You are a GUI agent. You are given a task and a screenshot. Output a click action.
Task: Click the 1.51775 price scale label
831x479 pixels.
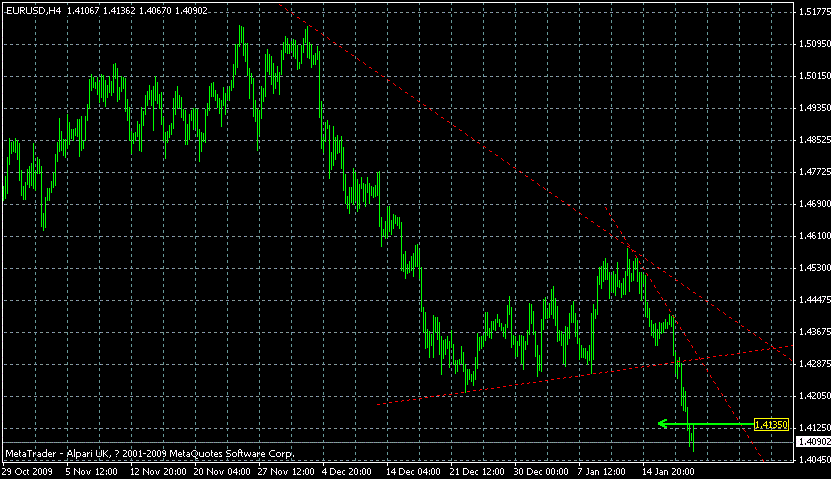(815, 12)
